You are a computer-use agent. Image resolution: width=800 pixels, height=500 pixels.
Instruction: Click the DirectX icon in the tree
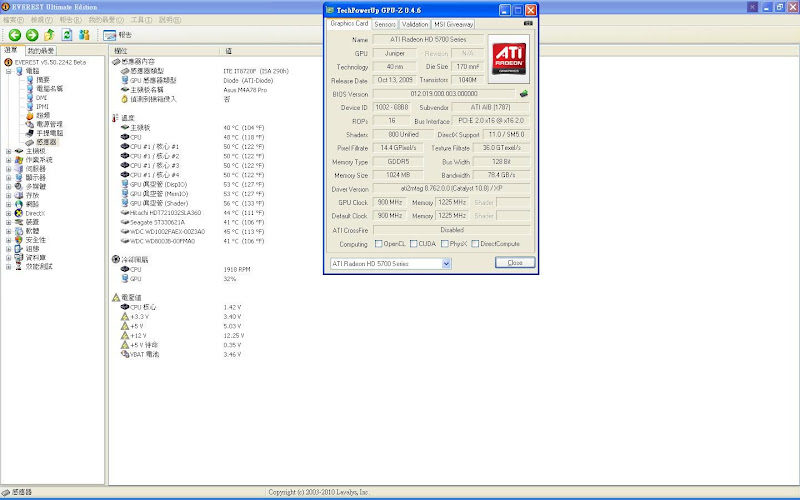coord(19,213)
